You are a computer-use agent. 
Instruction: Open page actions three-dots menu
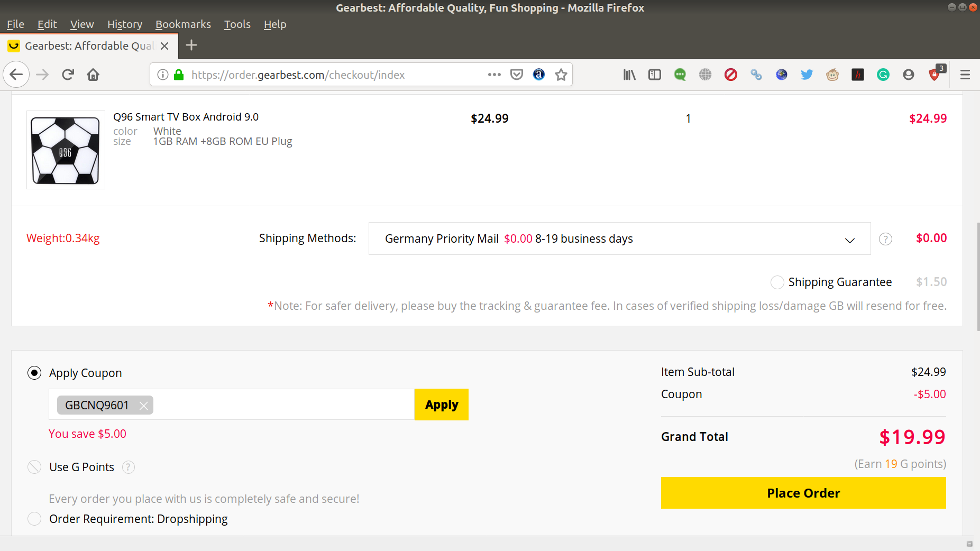point(494,75)
